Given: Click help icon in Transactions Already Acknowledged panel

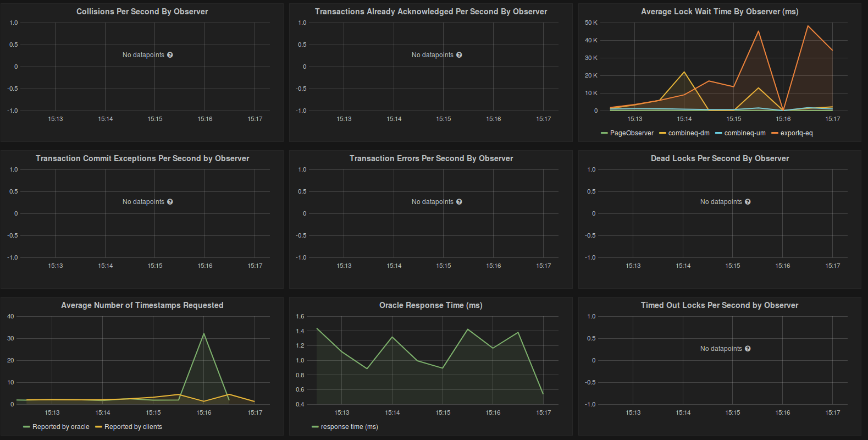Looking at the screenshot, I should pyautogui.click(x=459, y=55).
